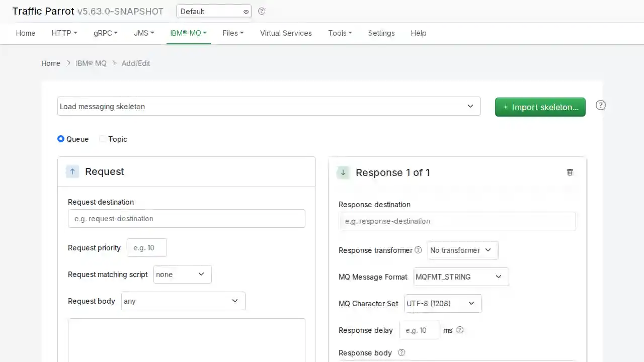This screenshot has width=644, height=362.
Task: Open the IBM MQ menu
Action: pyautogui.click(x=189, y=33)
